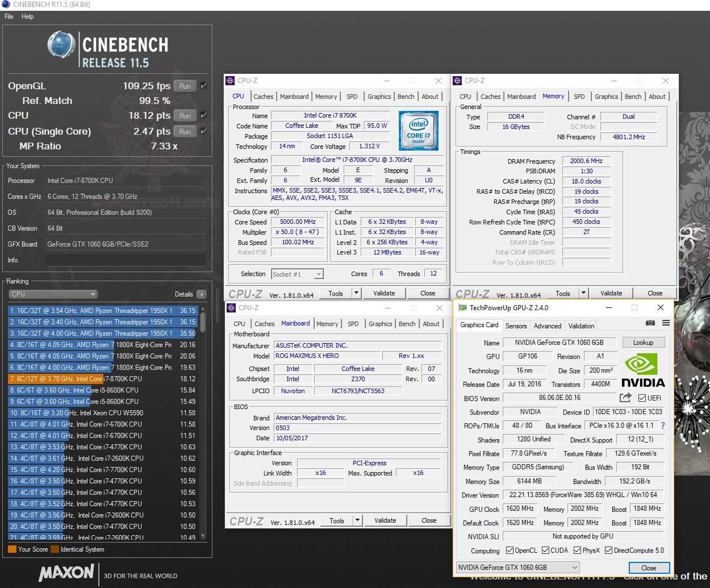
Task: Select ranking row 7 Intel Core i7-8700K
Action: 103,379
